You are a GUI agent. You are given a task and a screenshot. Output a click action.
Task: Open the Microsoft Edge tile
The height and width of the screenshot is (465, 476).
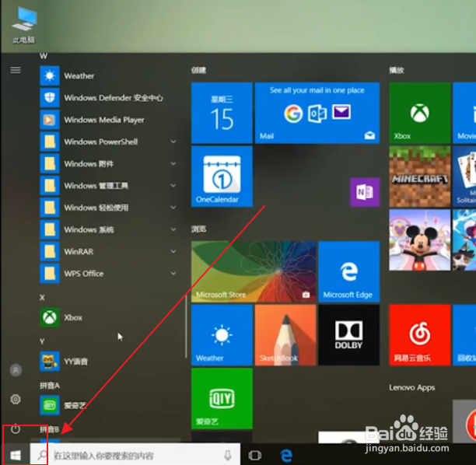click(x=349, y=271)
